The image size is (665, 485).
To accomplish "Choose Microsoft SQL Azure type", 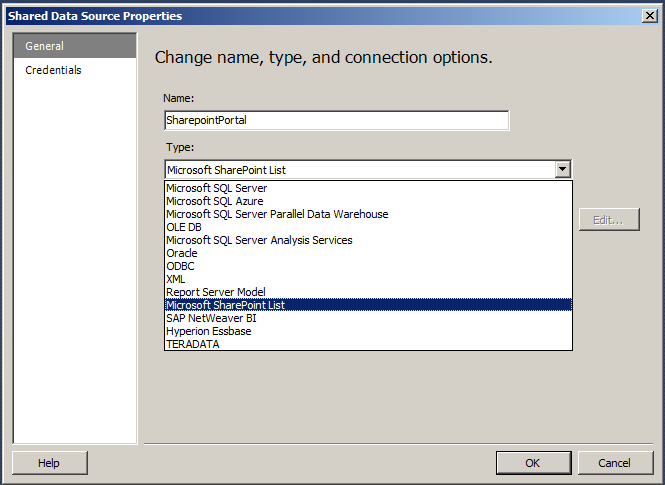I will tap(368, 201).
